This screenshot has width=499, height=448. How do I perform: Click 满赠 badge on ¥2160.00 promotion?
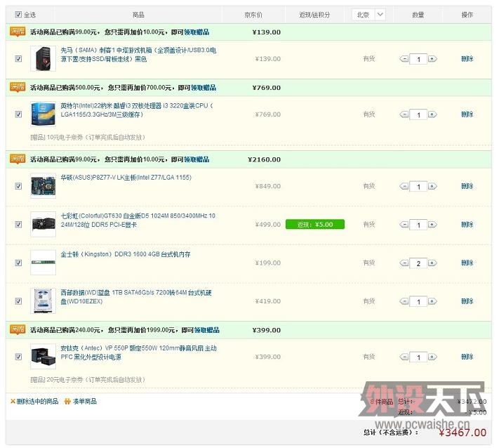coord(18,159)
